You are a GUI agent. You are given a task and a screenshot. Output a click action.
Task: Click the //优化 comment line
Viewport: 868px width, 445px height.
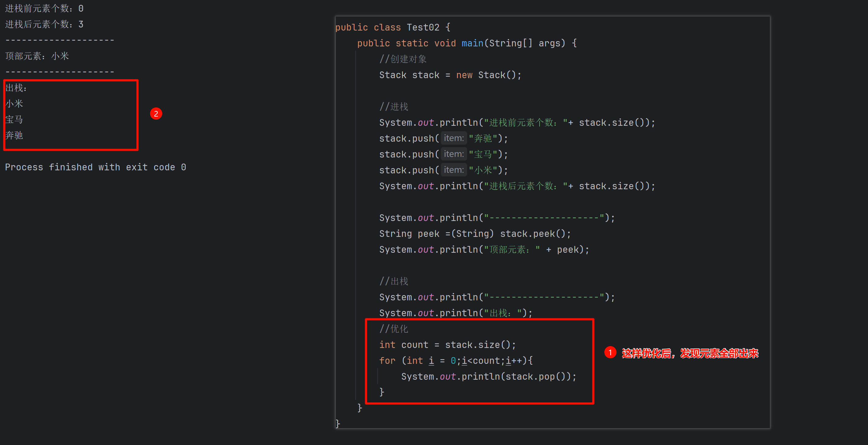pos(394,329)
